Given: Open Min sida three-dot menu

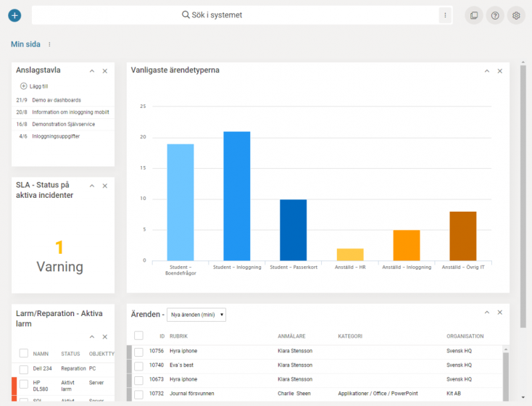Looking at the screenshot, I should pyautogui.click(x=49, y=44).
